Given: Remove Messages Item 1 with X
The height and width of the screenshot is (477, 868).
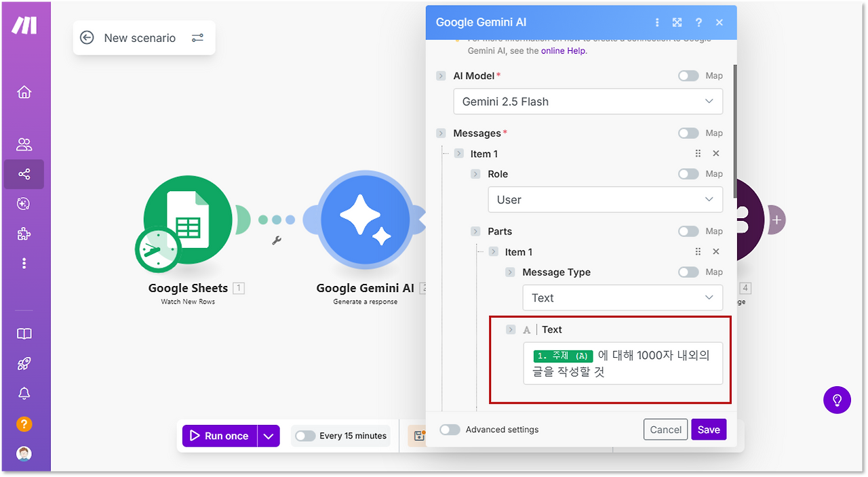Looking at the screenshot, I should (716, 154).
